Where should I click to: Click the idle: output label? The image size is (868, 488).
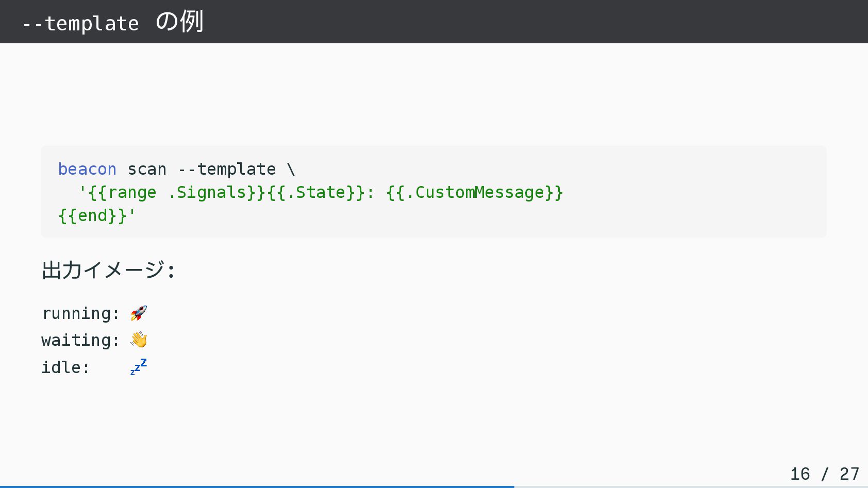tap(65, 367)
